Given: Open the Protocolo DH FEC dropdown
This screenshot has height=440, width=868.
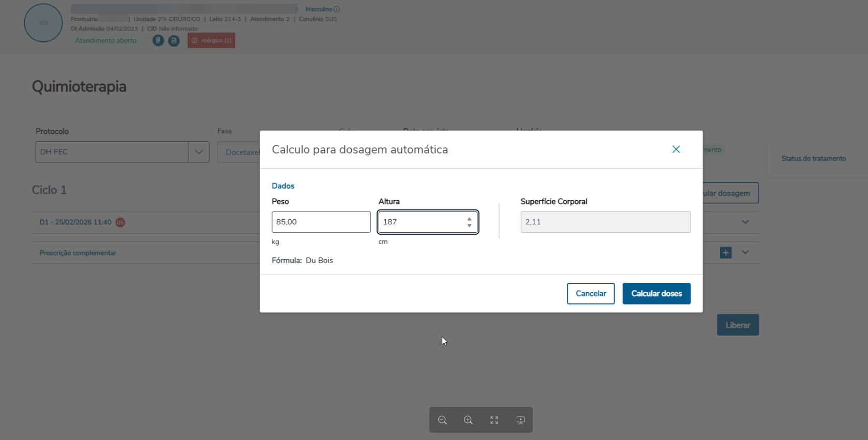Looking at the screenshot, I should pyautogui.click(x=199, y=152).
